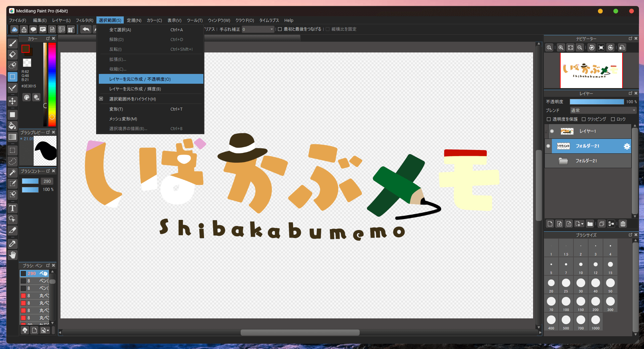Pick brush size 100 preset

pyautogui.click(x=566, y=302)
